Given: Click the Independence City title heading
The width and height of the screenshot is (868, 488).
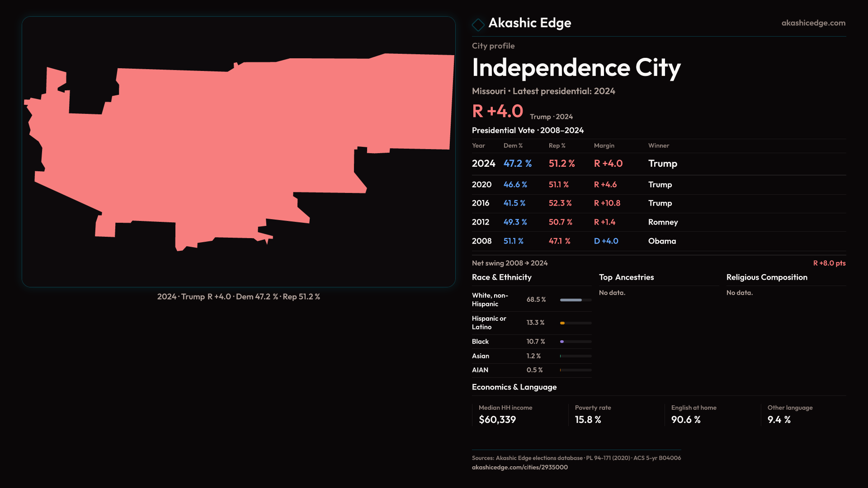Looking at the screenshot, I should (576, 68).
